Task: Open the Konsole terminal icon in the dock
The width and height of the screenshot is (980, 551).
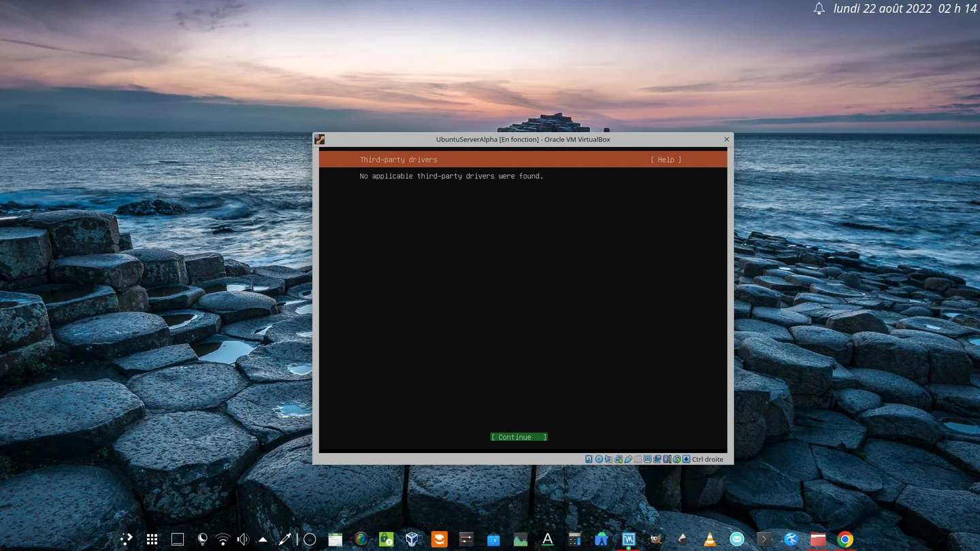Action: (764, 539)
